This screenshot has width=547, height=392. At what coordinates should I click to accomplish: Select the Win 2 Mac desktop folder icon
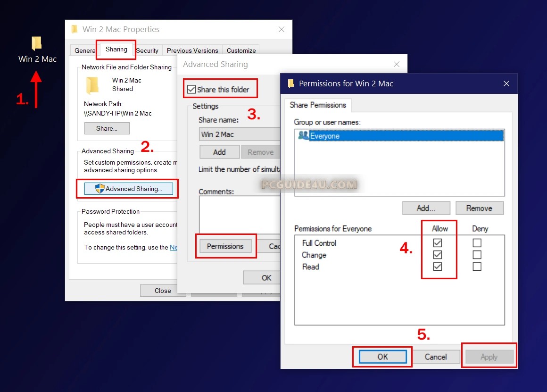coord(37,44)
